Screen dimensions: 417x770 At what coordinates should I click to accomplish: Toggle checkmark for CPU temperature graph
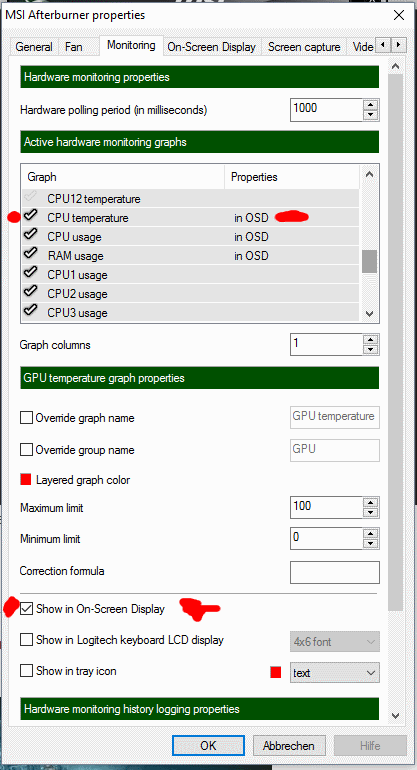click(x=31, y=215)
